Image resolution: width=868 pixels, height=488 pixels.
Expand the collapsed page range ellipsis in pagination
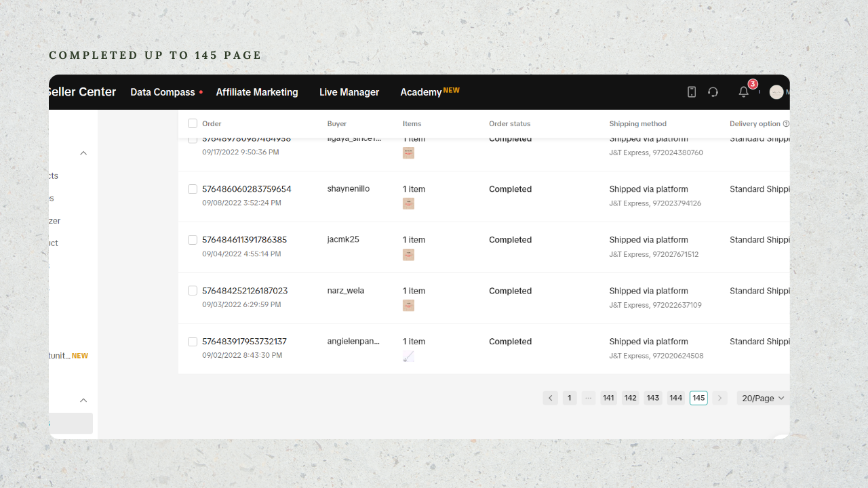589,398
